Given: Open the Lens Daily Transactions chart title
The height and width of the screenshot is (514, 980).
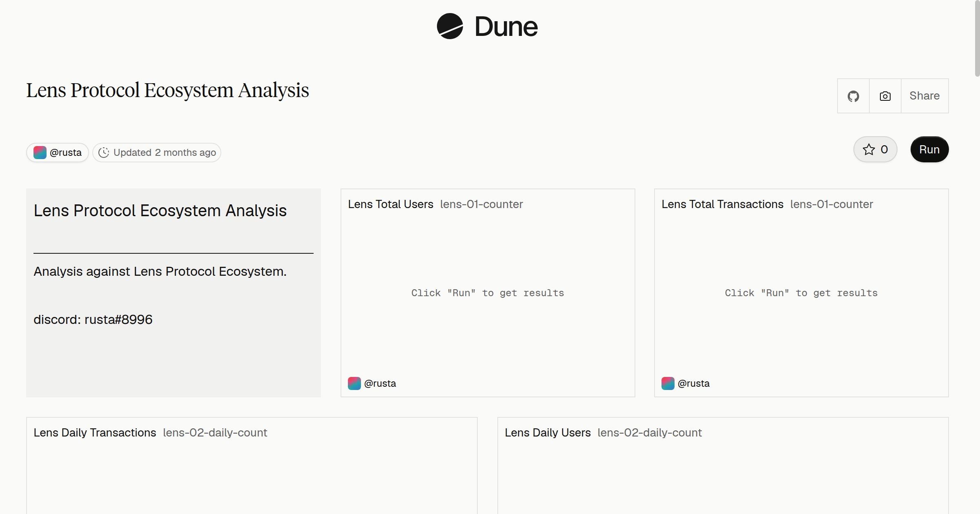Looking at the screenshot, I should coord(95,433).
